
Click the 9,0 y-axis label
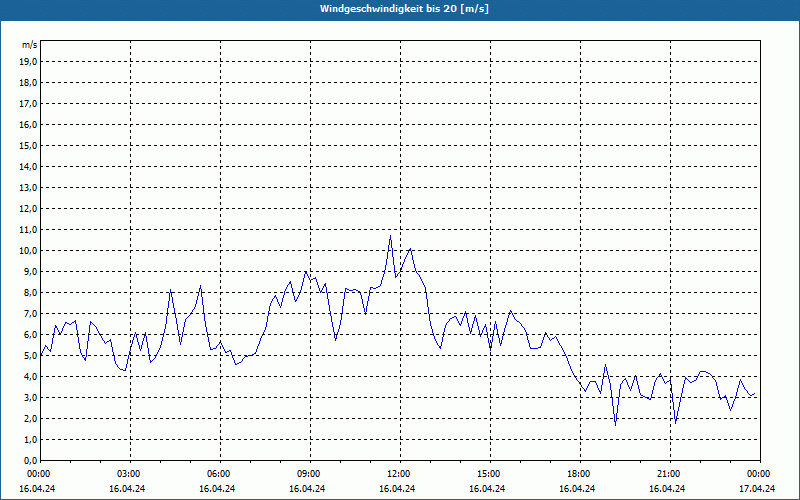click(31, 271)
